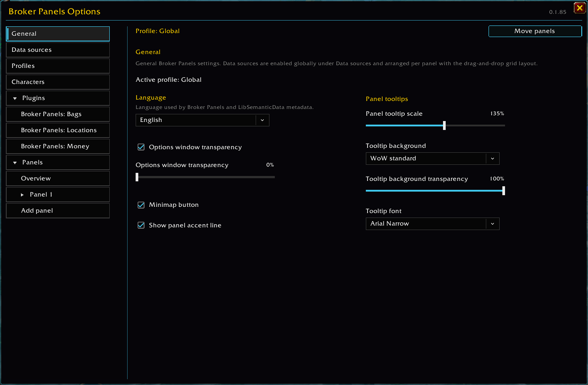This screenshot has height=385, width=588.
Task: Click the Move panels button
Action: point(535,31)
